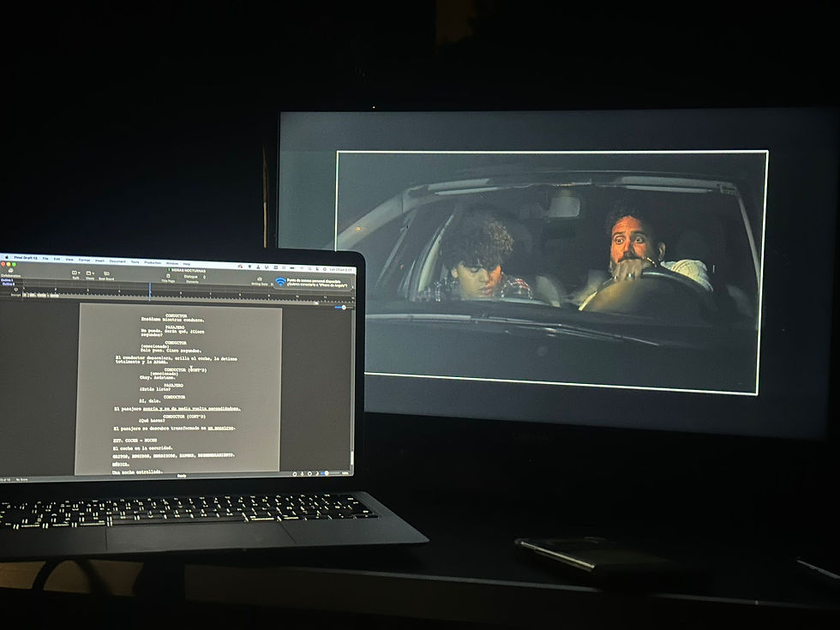Click the line "Una noche estrellada."
The width and height of the screenshot is (840, 630).
coord(138,472)
